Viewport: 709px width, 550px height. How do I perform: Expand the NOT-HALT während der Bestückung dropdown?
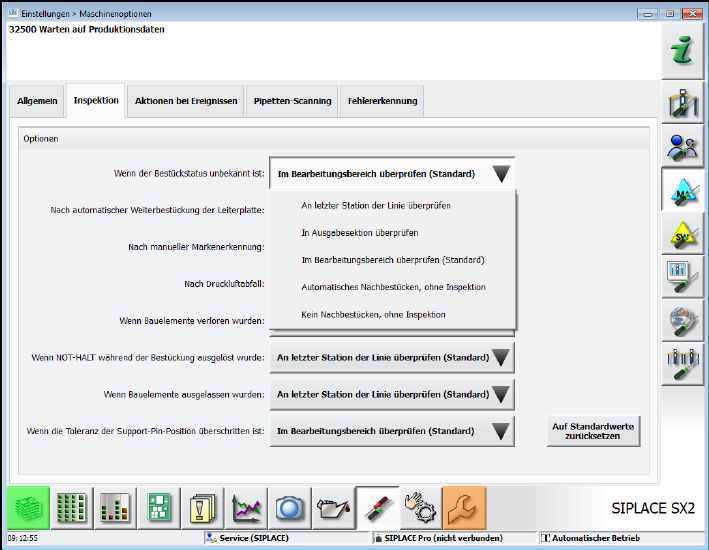coord(392,357)
